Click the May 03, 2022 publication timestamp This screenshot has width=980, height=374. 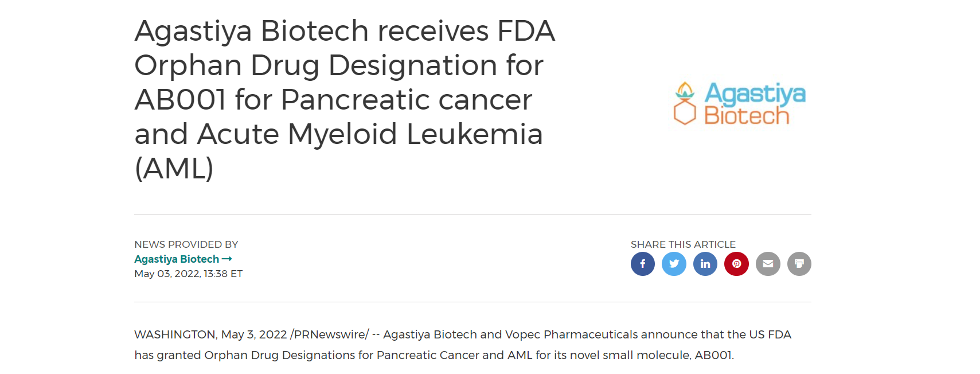click(188, 274)
